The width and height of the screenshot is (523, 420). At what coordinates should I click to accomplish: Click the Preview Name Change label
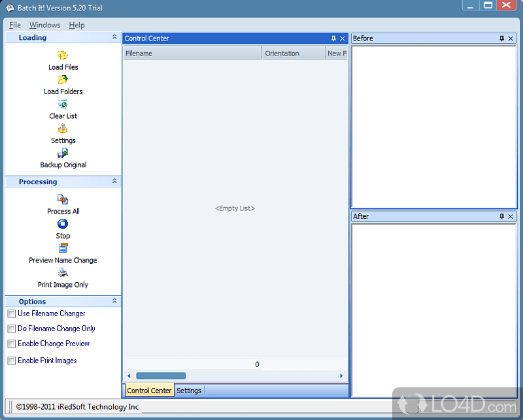pos(63,260)
